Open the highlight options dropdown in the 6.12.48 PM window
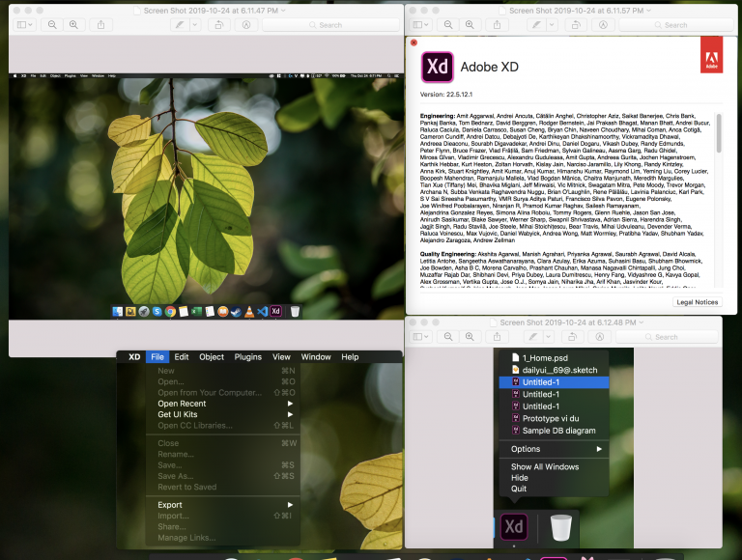 click(x=549, y=336)
